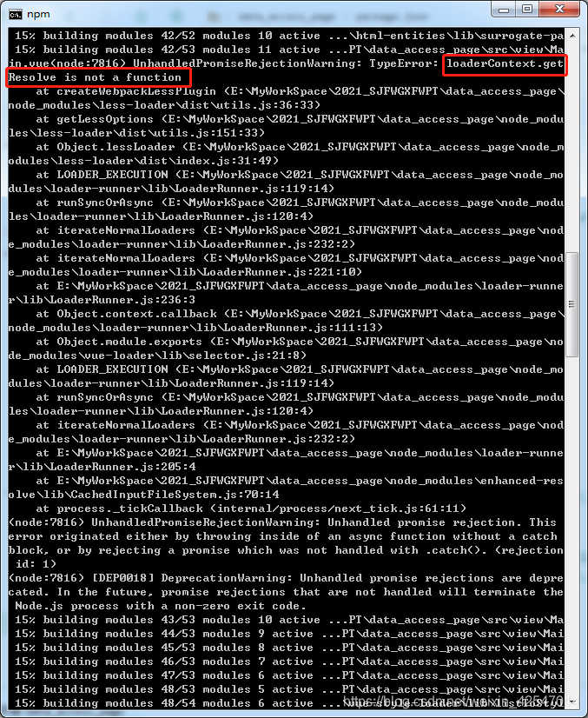Click the vue-loader selector.js:21:8 line
The width and height of the screenshot is (588, 718).
pos(286,349)
